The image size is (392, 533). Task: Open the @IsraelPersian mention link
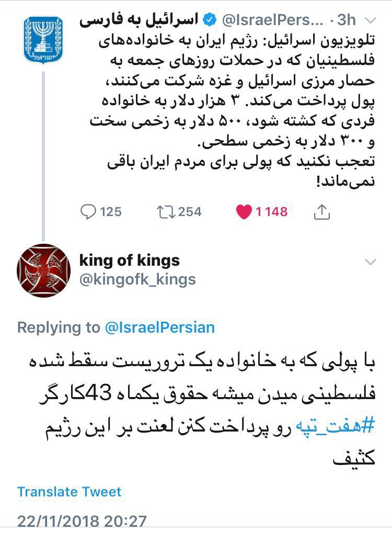pyautogui.click(x=159, y=327)
